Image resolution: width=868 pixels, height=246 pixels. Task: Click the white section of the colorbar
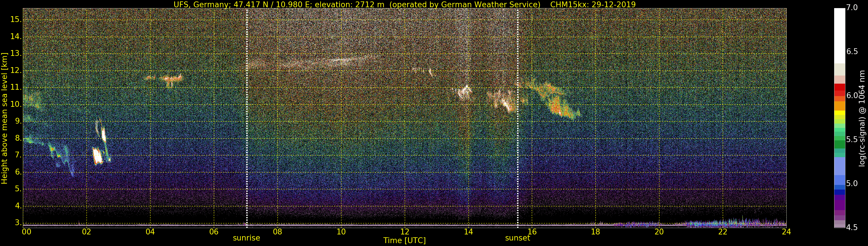pyautogui.click(x=839, y=36)
